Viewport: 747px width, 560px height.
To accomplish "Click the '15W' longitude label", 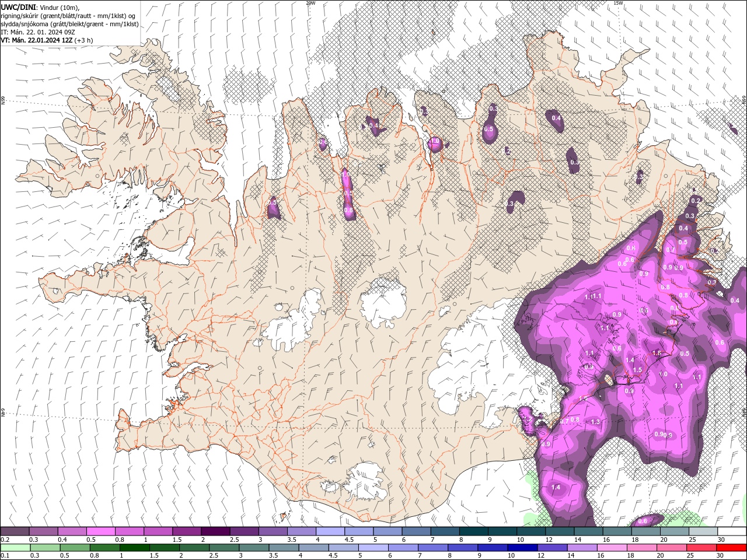I will pyautogui.click(x=618, y=3).
